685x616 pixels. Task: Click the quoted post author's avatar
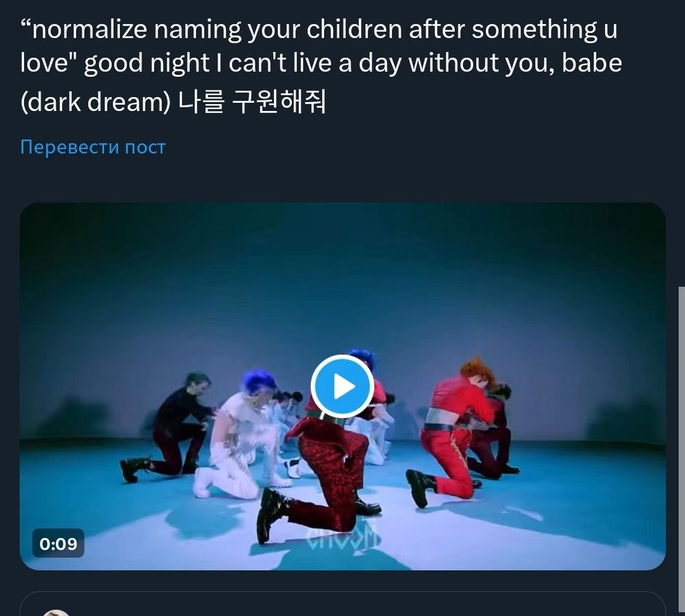pyautogui.click(x=56, y=613)
